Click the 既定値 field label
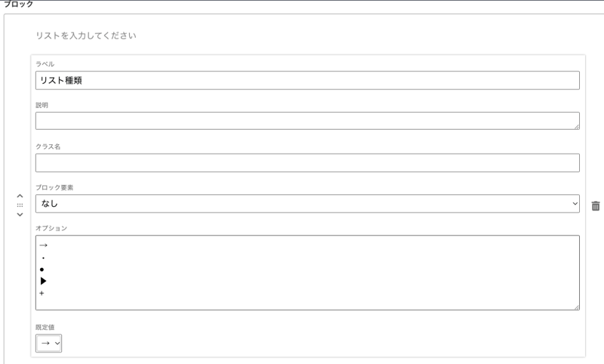This screenshot has width=604, height=364. pos(45,327)
